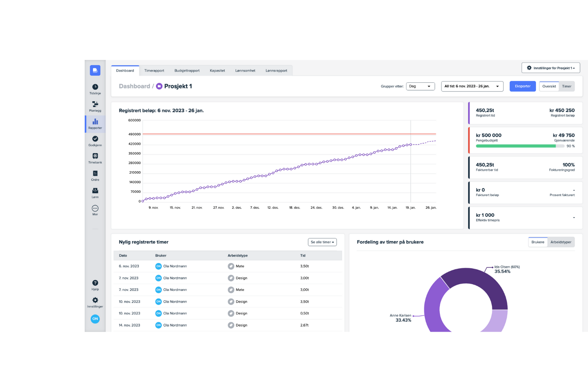This screenshot has width=588, height=392.
Task: Click the kr 1 000 Effektiv timepris value
Action: (x=485, y=215)
